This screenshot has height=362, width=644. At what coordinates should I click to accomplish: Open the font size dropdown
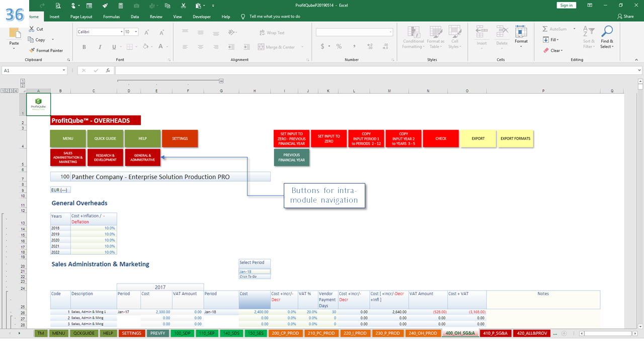pyautogui.click(x=137, y=32)
